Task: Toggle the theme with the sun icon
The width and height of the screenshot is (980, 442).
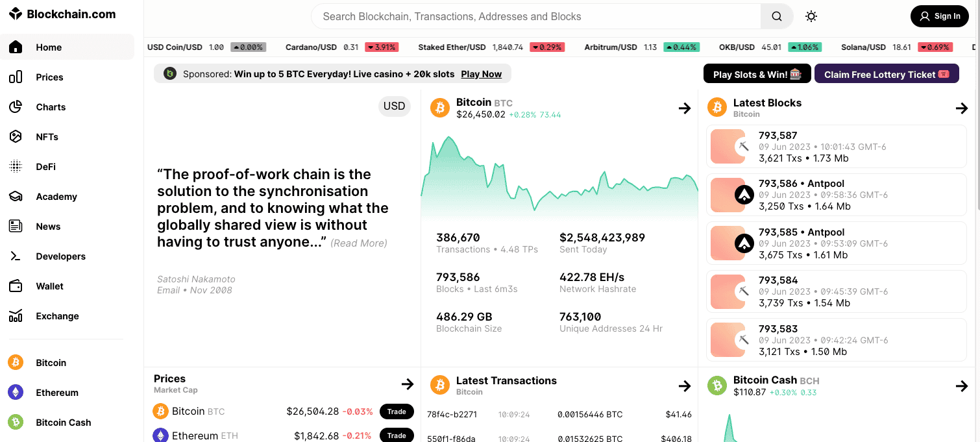Action: (811, 16)
